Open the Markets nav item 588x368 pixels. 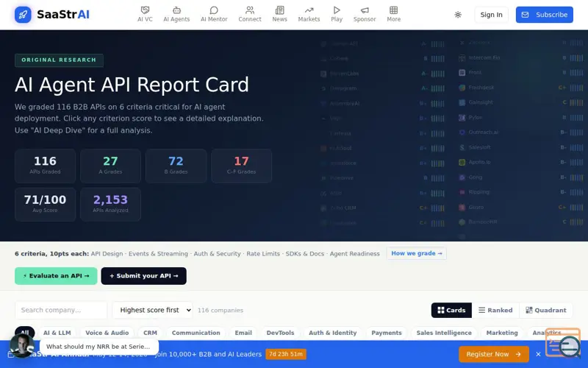tap(309, 14)
